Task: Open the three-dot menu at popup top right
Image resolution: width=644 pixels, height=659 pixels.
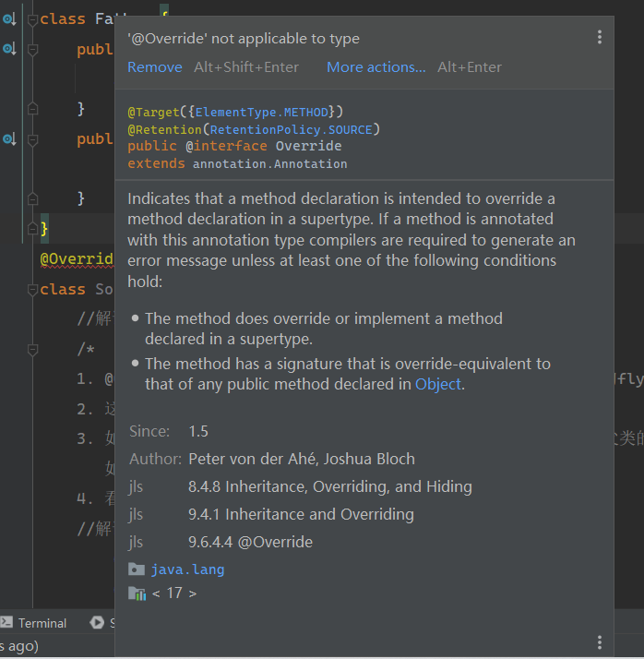Action: pos(600,38)
